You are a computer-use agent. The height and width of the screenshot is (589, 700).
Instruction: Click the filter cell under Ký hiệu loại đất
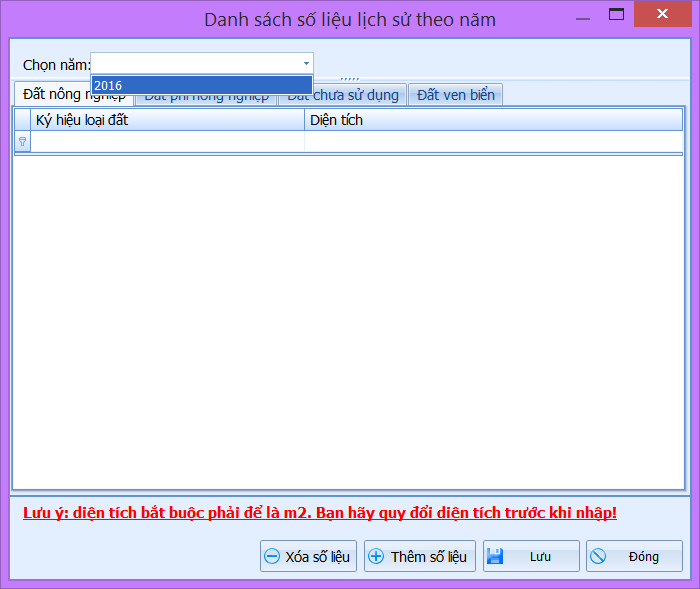pos(167,142)
